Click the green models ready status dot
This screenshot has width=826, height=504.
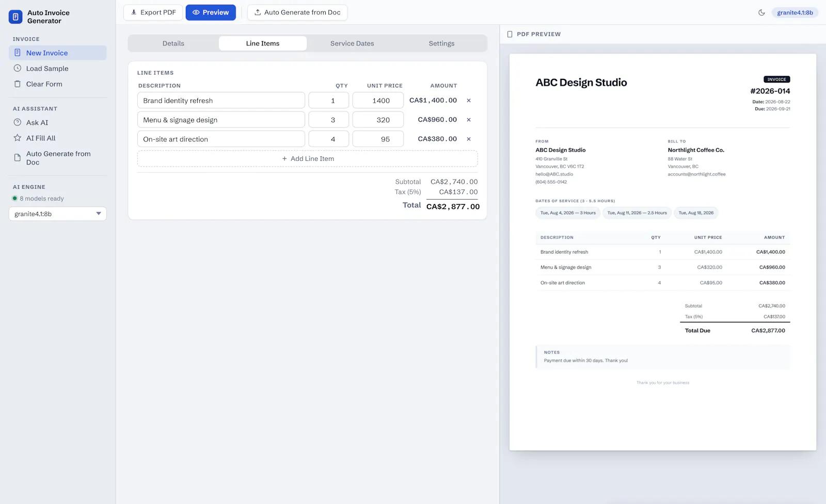coord(15,198)
